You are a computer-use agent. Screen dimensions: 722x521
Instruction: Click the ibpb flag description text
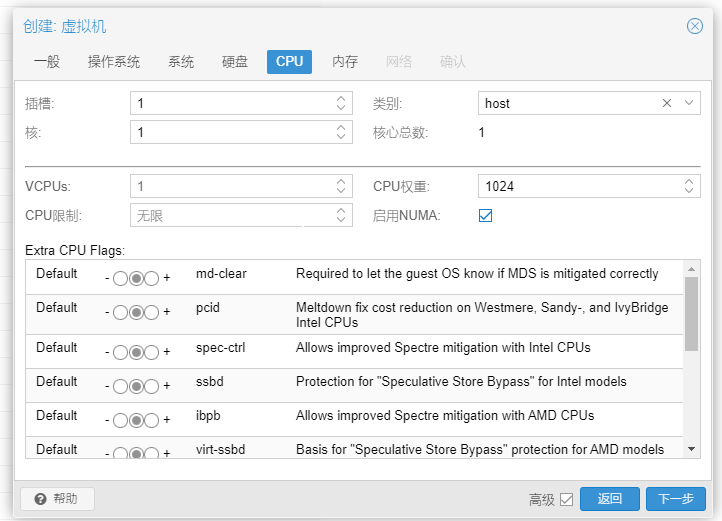(x=445, y=416)
